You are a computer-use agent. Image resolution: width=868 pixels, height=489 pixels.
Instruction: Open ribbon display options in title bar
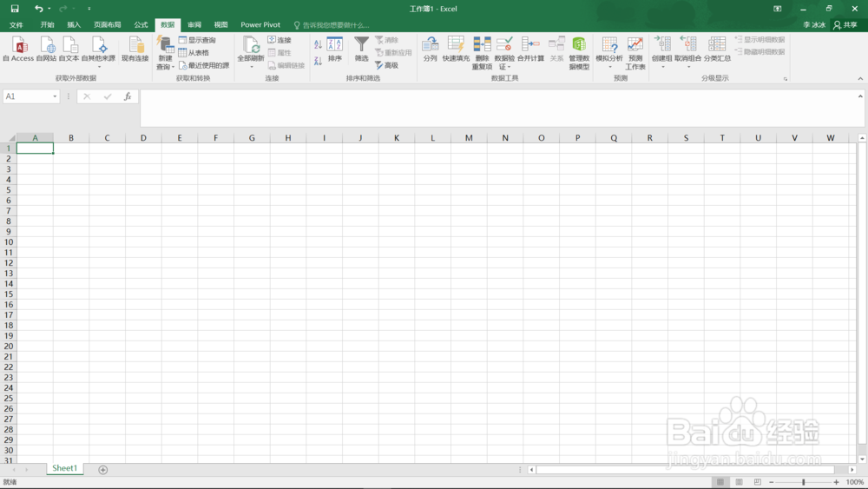pyautogui.click(x=778, y=9)
